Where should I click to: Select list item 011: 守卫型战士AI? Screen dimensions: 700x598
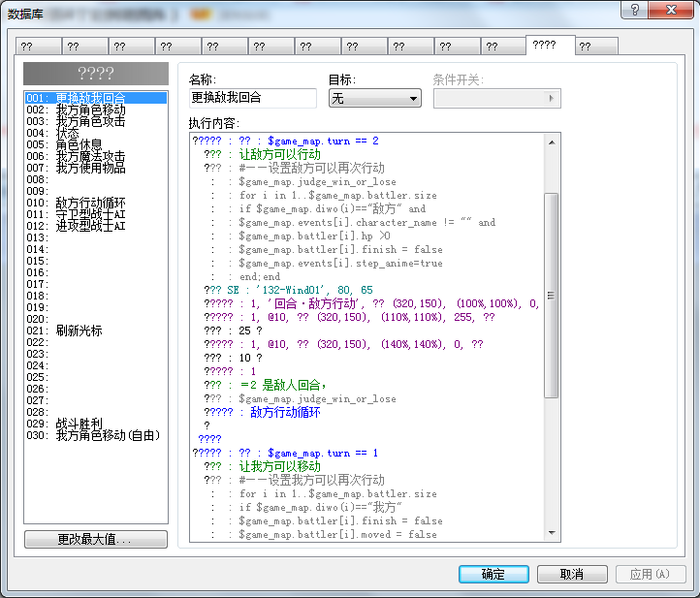tap(96, 214)
